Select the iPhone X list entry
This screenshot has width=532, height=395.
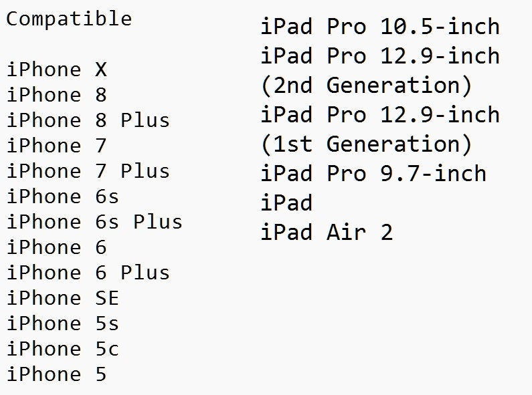tap(57, 70)
